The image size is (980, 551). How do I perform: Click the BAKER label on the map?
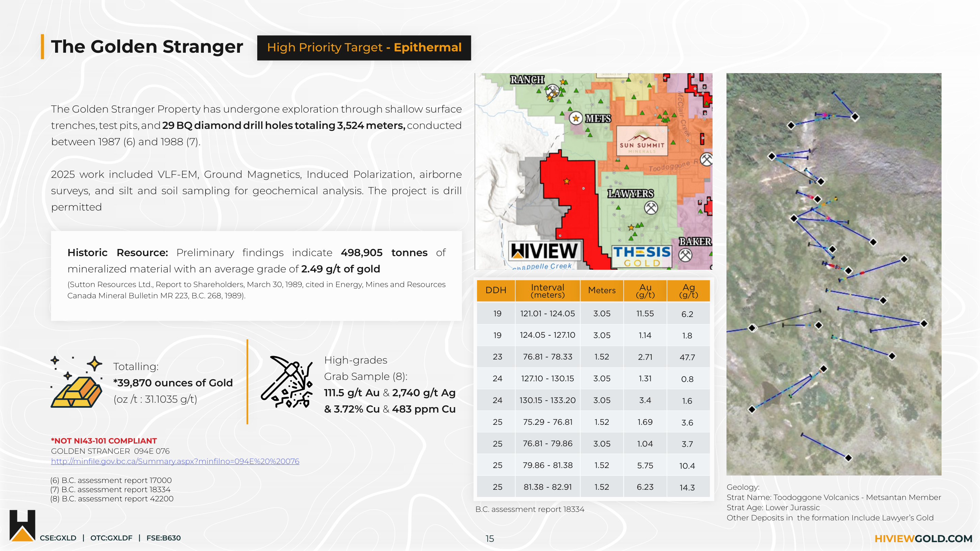pyautogui.click(x=695, y=241)
